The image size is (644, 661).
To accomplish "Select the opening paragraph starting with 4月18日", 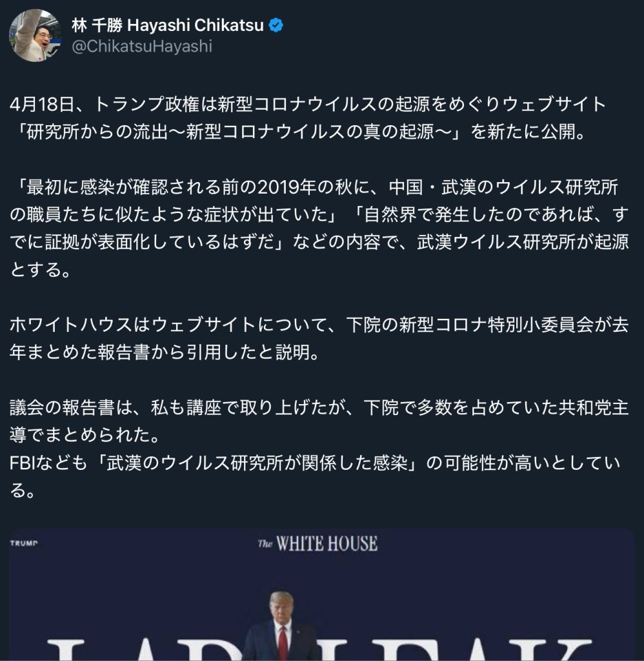I will [x=308, y=118].
